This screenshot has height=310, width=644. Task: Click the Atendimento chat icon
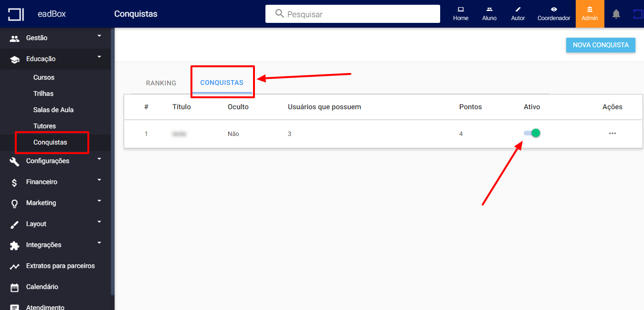click(x=15, y=307)
